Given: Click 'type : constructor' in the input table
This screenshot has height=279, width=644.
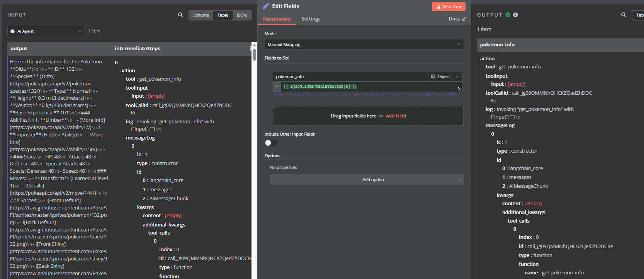Looking at the screenshot, I should (x=157, y=163).
